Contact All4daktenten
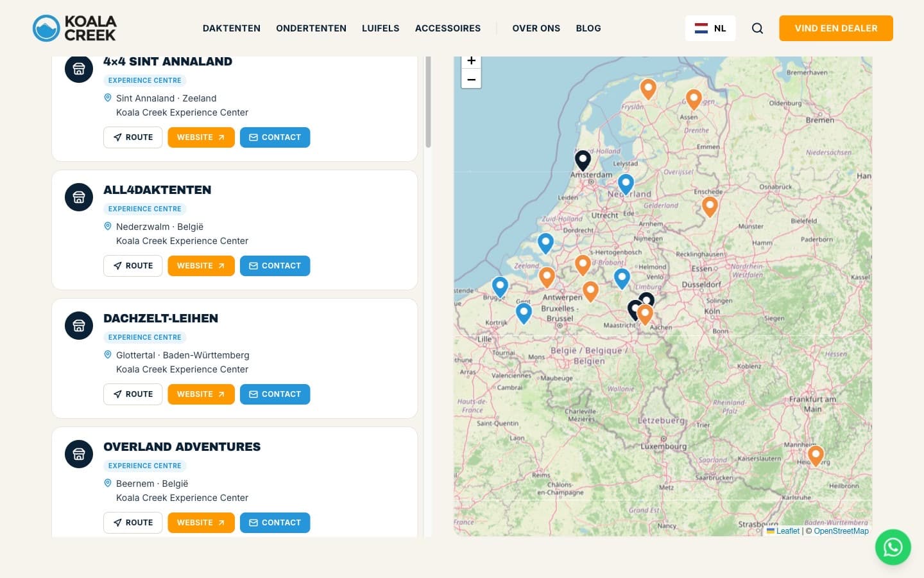 click(x=275, y=266)
